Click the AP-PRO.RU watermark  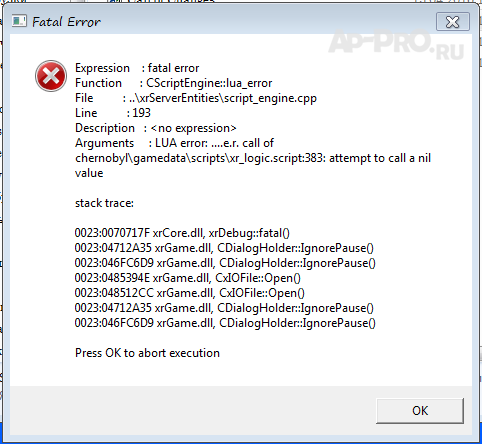tap(396, 45)
